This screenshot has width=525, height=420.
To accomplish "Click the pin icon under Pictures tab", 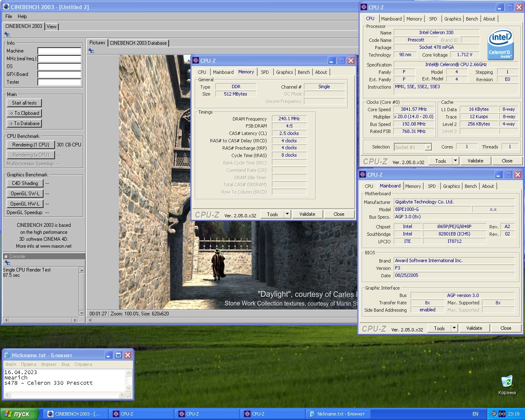I will click(91, 51).
